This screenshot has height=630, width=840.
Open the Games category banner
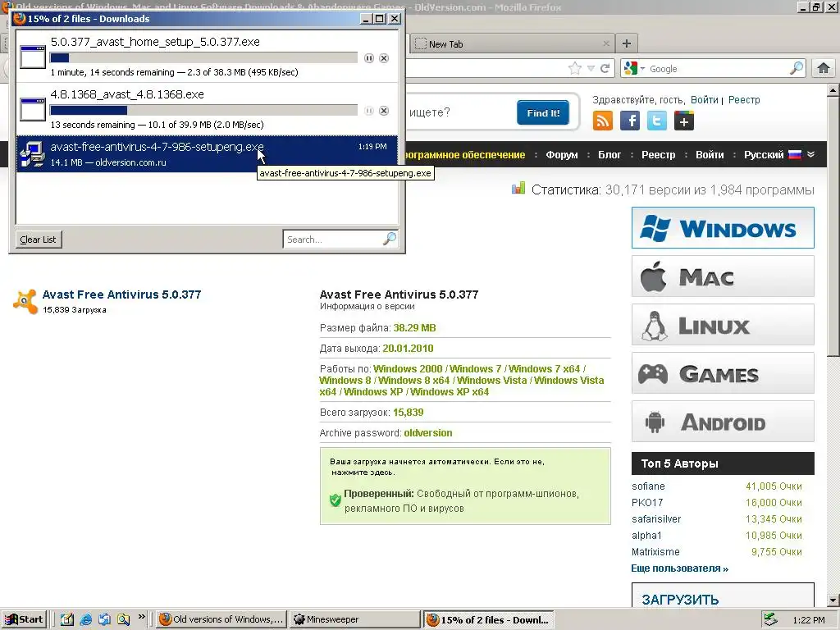[723, 373]
